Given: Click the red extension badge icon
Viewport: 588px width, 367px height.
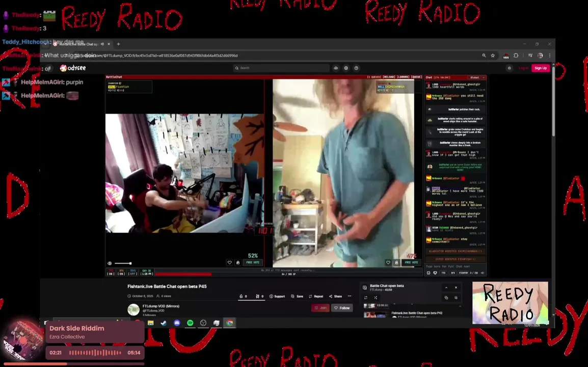Looking at the screenshot, I should [506, 56].
